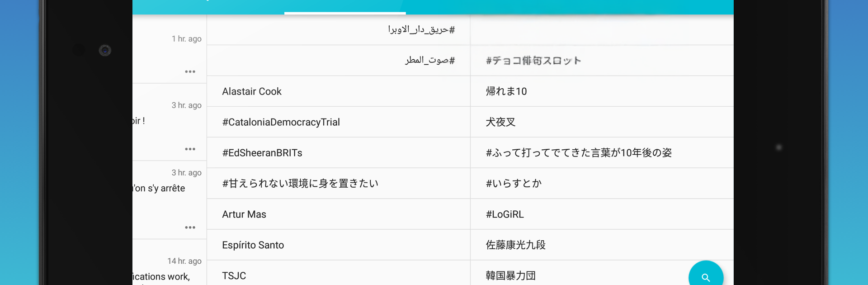Viewport: 868px width, 285px height.
Task: Select the #صوت_المطر Arabic hashtag
Action: coord(430,60)
